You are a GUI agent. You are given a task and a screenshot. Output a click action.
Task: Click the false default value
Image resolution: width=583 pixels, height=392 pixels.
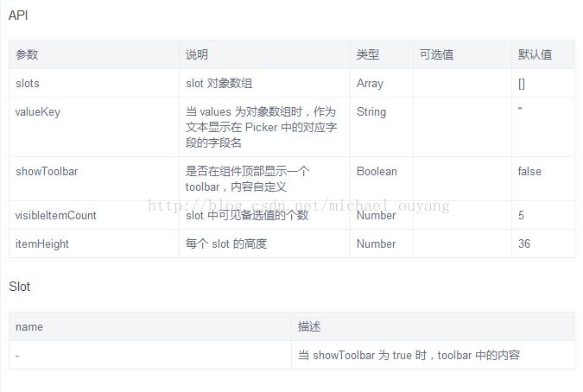(x=529, y=172)
